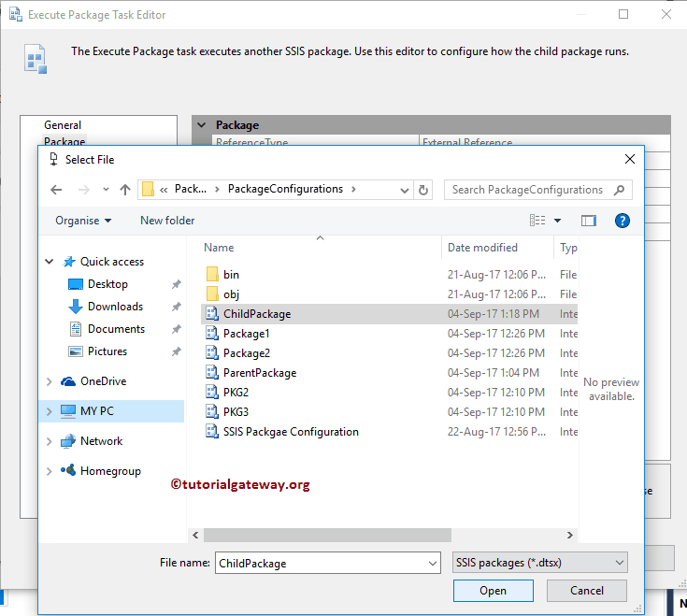Select Desktop in Quick access
The height and width of the screenshot is (616, 687).
click(107, 284)
